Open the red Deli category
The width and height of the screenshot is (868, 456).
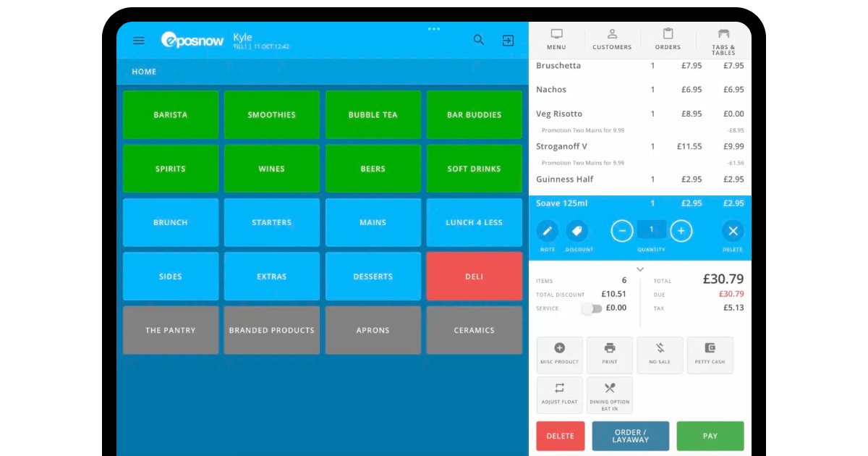475,276
